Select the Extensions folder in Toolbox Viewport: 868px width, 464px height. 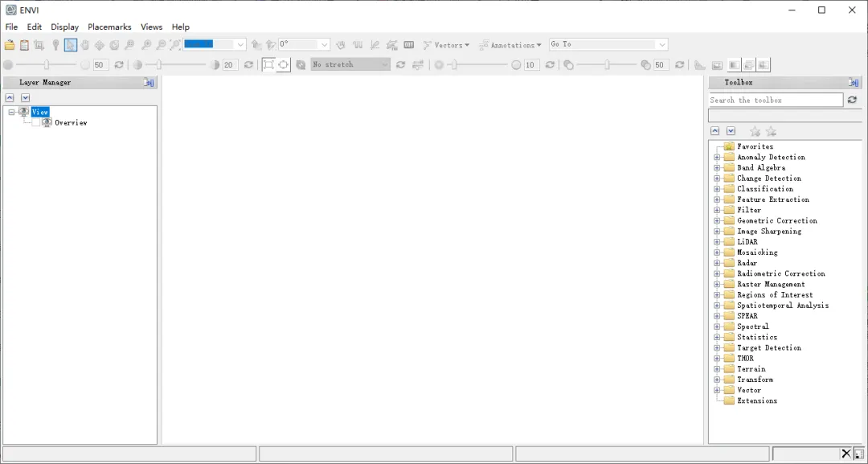point(757,400)
